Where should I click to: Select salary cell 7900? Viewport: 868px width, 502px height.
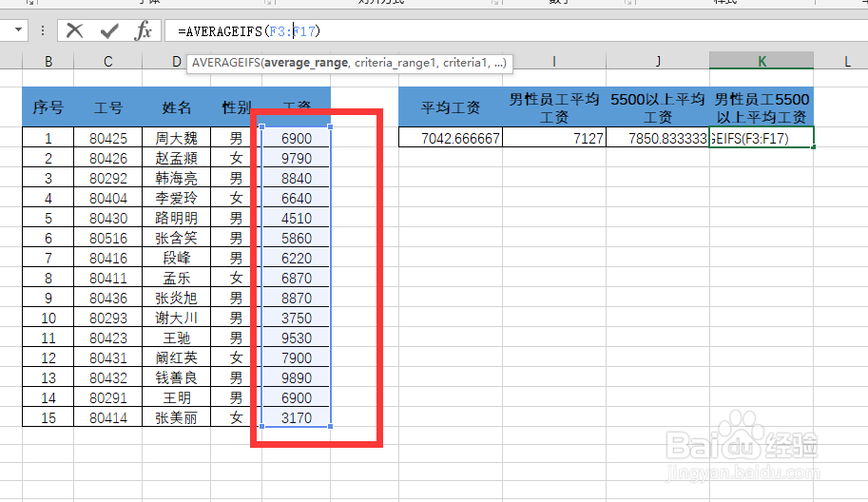pyautogui.click(x=297, y=357)
